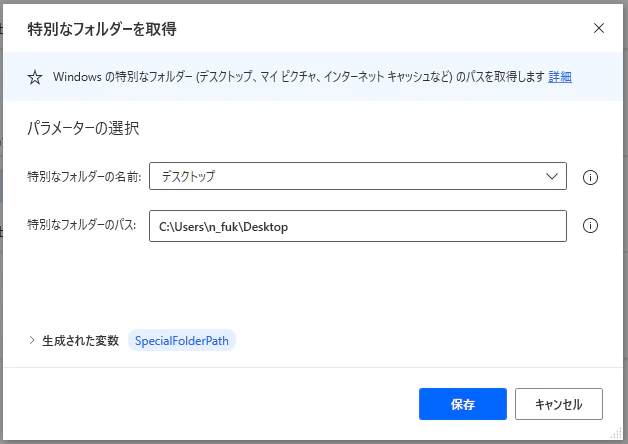Click the star icon in info banner
628x444 pixels.
click(x=35, y=77)
